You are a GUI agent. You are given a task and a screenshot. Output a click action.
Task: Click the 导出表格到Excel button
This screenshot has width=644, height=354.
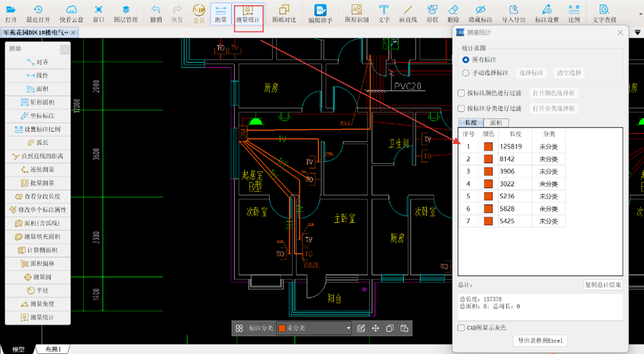pos(540,341)
